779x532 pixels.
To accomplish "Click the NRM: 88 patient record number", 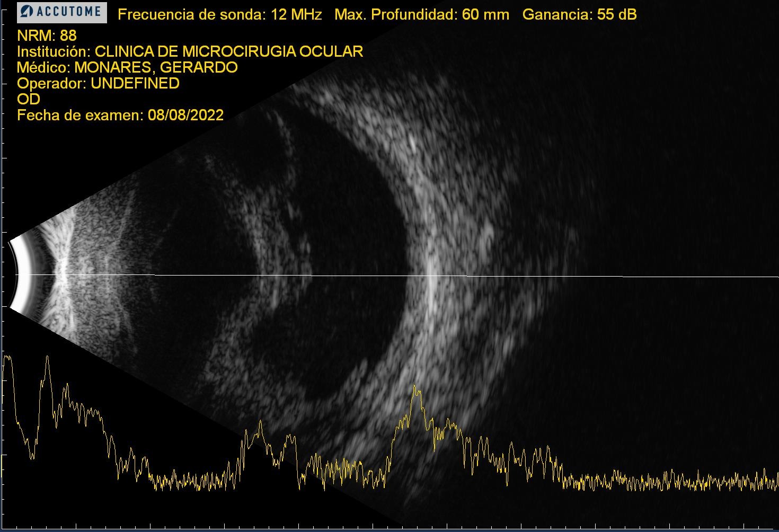I will click(x=47, y=36).
